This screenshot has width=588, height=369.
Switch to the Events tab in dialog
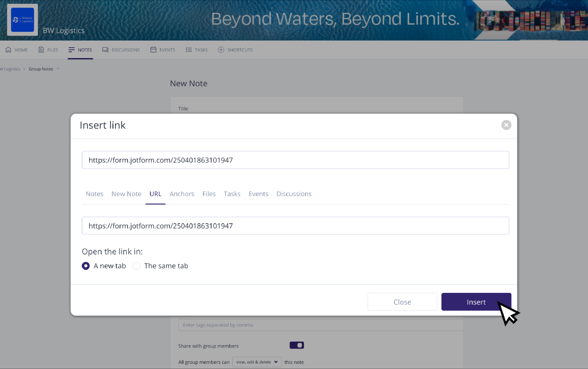pos(258,194)
